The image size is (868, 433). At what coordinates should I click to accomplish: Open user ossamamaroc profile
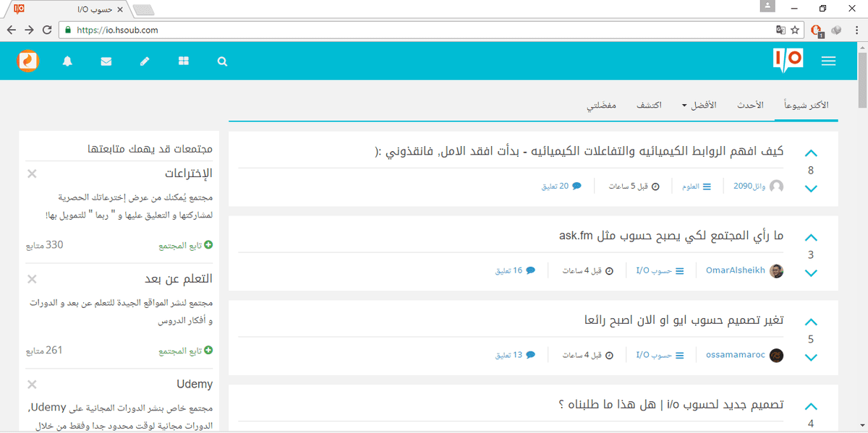click(736, 355)
